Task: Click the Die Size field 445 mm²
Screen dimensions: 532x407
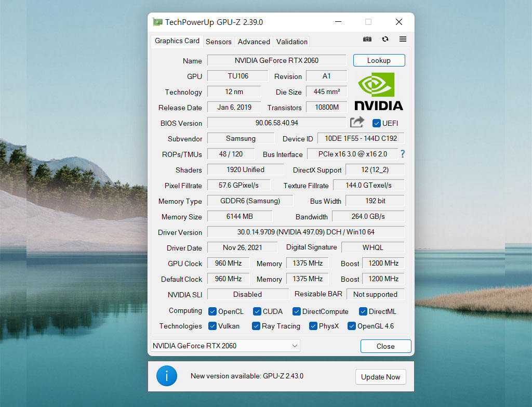Action: (327, 91)
